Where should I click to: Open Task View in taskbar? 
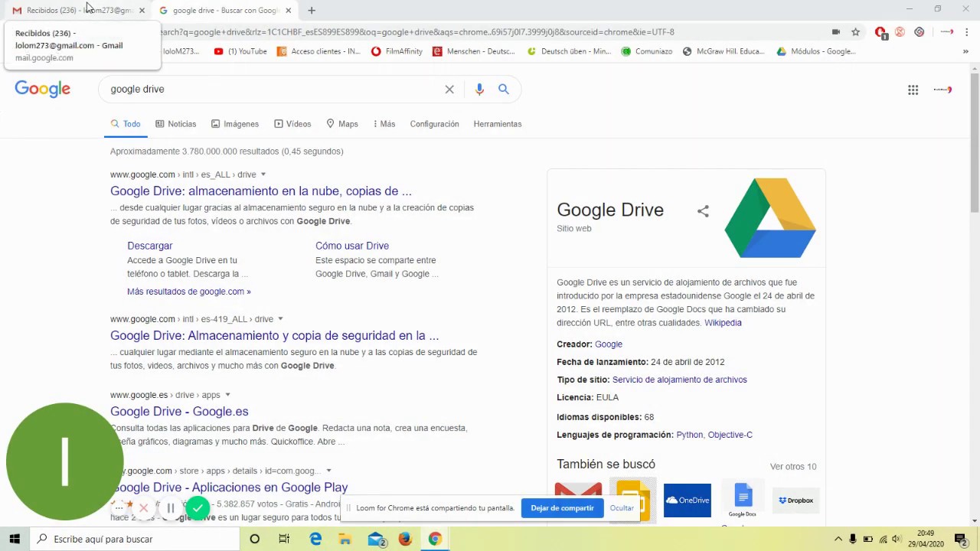[284, 539]
